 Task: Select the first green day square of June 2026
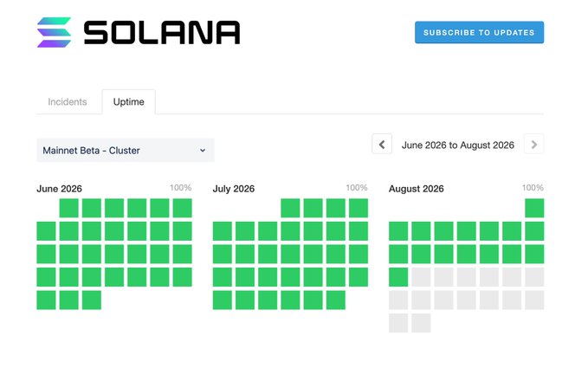tap(69, 208)
